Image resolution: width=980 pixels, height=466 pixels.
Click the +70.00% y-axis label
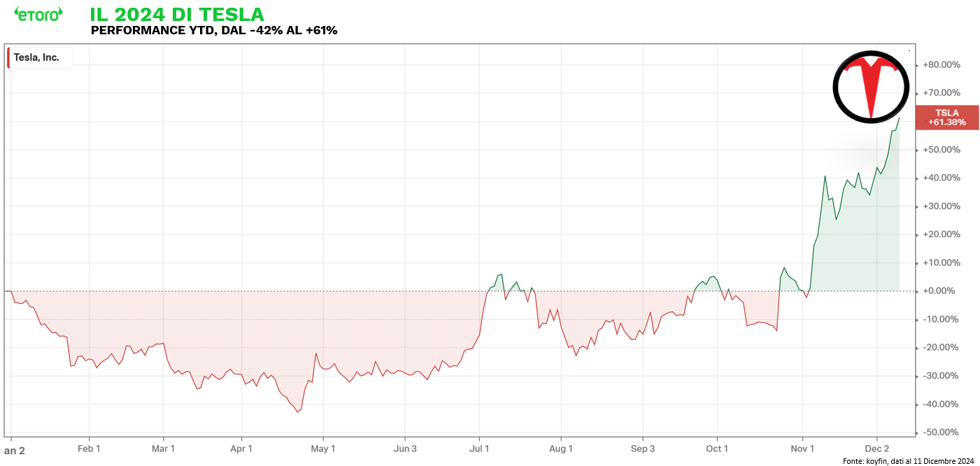pyautogui.click(x=941, y=92)
